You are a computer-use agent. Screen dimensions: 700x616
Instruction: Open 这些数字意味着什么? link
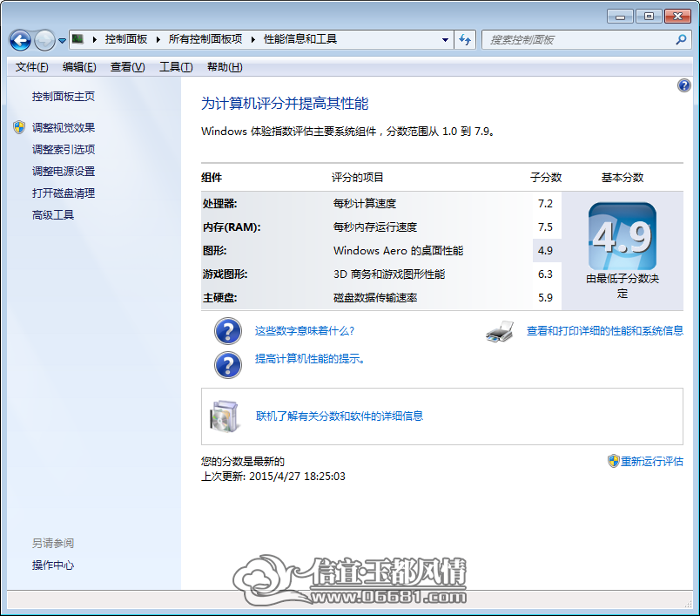tap(305, 331)
